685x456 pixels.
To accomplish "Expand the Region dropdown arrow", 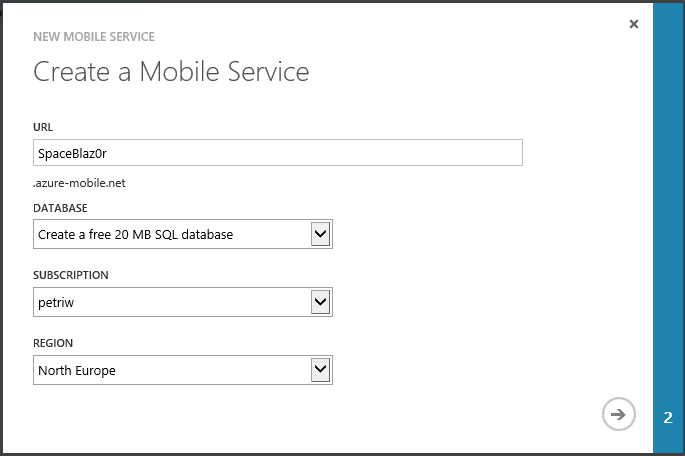I will tap(320, 370).
